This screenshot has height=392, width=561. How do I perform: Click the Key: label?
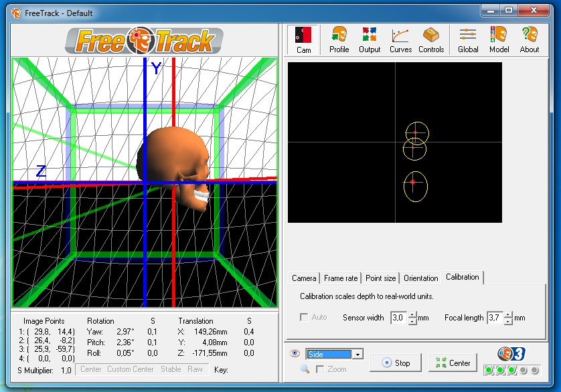click(x=221, y=370)
